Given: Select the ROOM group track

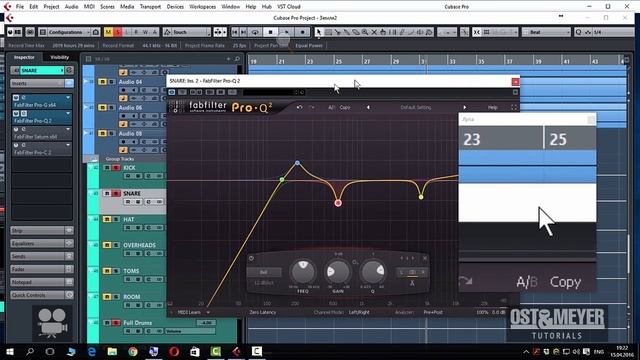Looking at the screenshot, I should tap(132, 297).
